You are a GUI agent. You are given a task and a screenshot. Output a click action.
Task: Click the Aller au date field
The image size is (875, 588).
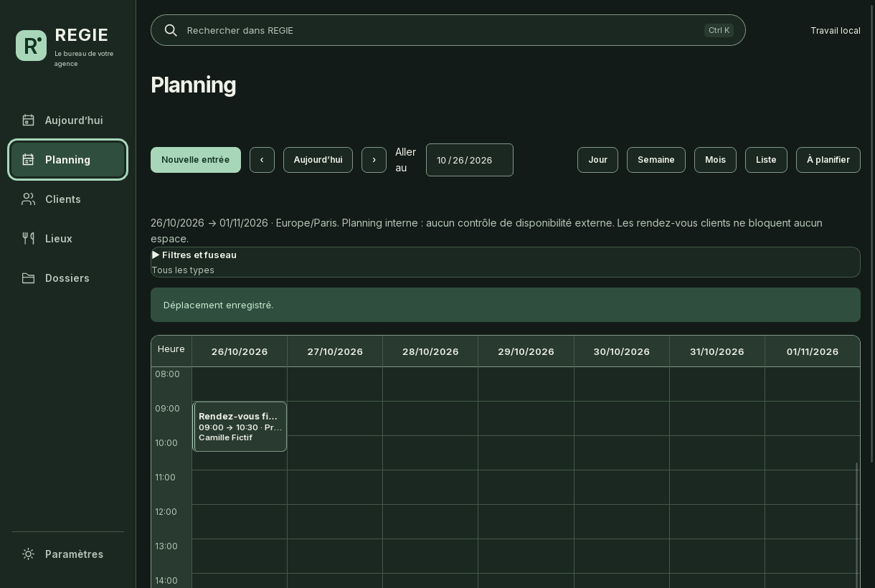[x=470, y=160]
